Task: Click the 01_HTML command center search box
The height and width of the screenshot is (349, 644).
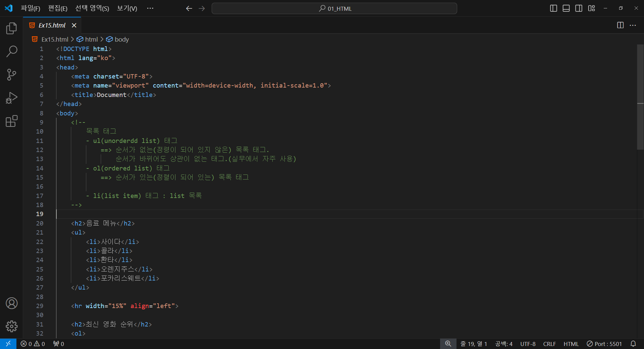Action: pyautogui.click(x=334, y=8)
